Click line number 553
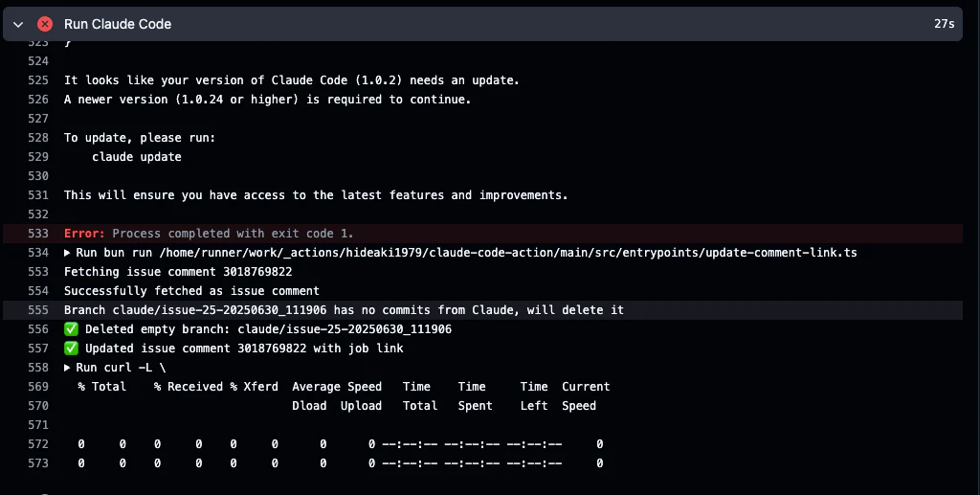Image resolution: width=980 pixels, height=495 pixels. click(38, 272)
